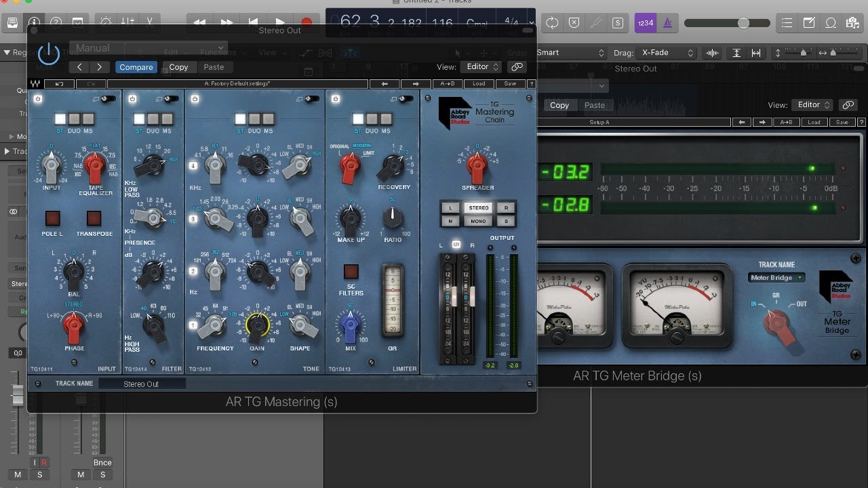The image size is (868, 488).
Task: Click the Solo S button in control bar
Action: tap(617, 22)
